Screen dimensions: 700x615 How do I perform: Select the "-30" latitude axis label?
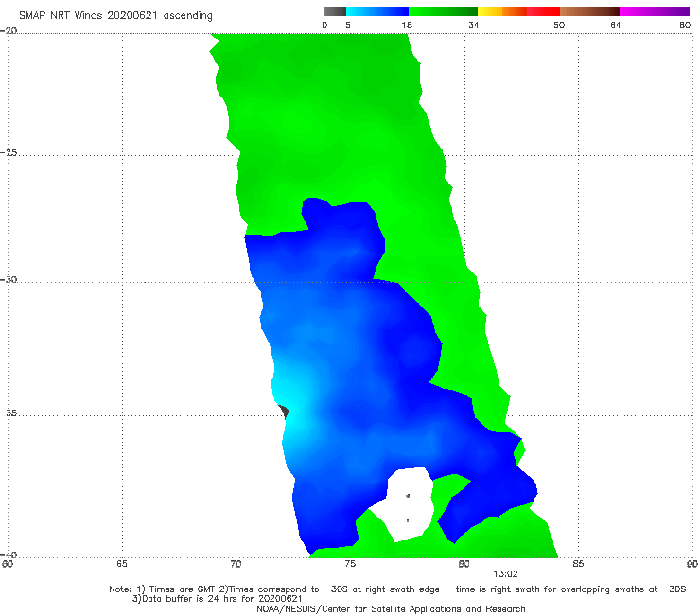click(x=9, y=279)
